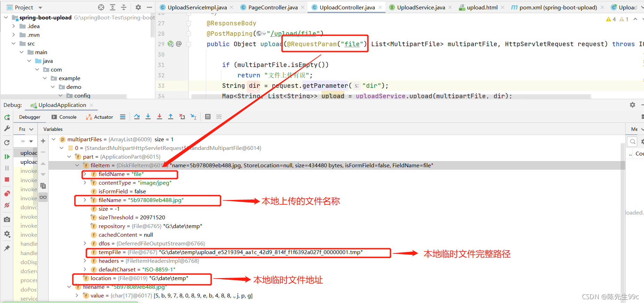
Task: Click the Show Watches glasses icon
Action: click(43, 197)
